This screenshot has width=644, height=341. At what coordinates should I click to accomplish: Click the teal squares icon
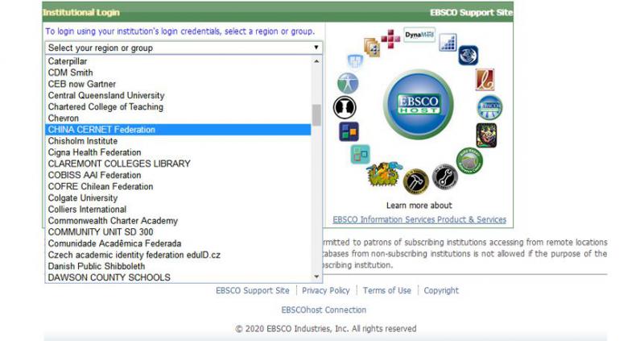click(x=360, y=155)
